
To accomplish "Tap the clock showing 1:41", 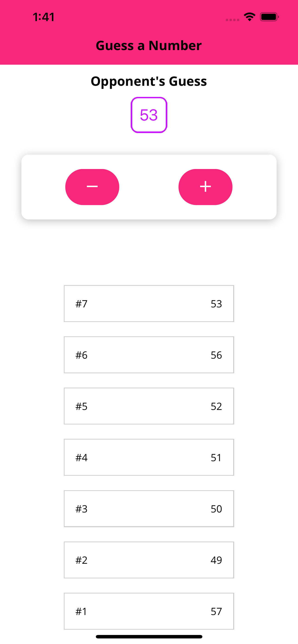I will pos(43,17).
